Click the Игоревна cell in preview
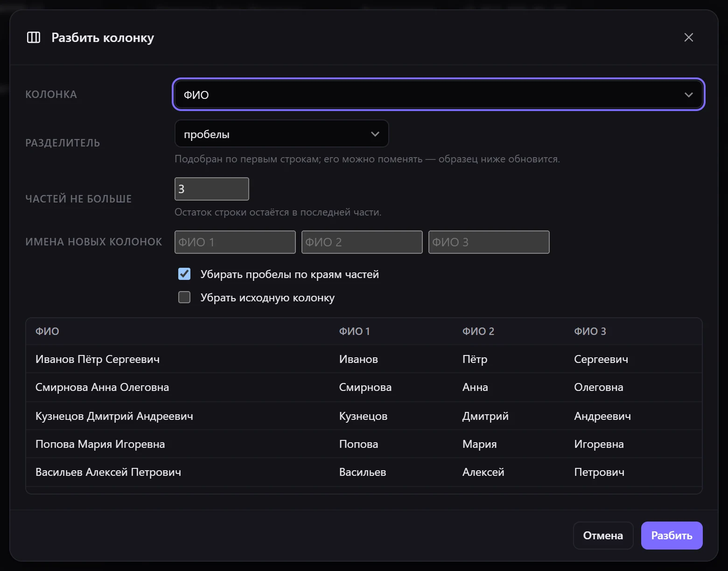728x571 pixels. tap(599, 444)
